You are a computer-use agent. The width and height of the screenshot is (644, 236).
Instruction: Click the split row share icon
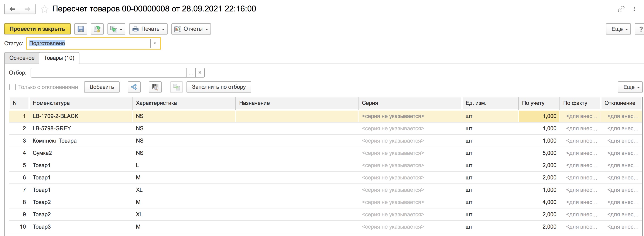[134, 87]
